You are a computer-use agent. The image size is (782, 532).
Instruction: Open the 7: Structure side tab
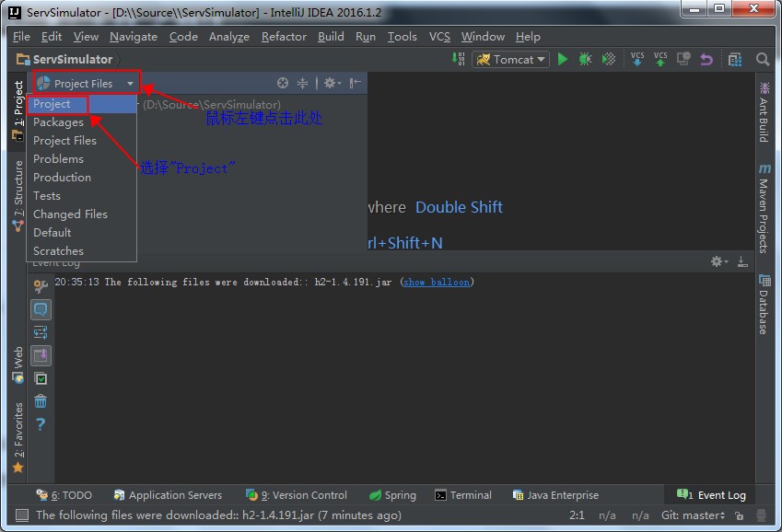click(x=18, y=195)
